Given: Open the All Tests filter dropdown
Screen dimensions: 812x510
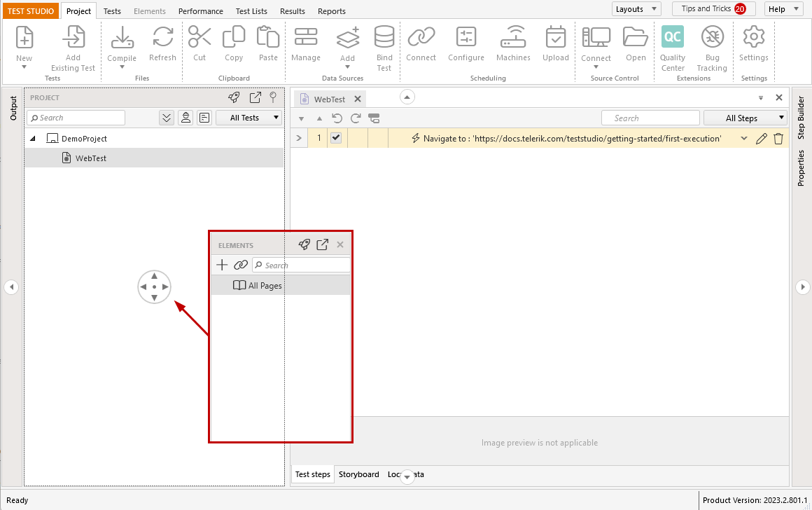Looking at the screenshot, I should (248, 118).
